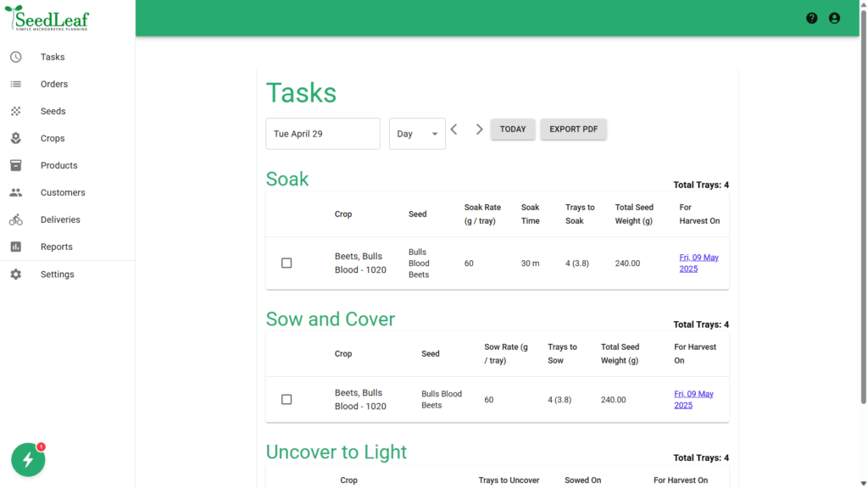This screenshot has height=488, width=868.
Task: Click the Seeds dotted icon
Action: [x=16, y=111]
